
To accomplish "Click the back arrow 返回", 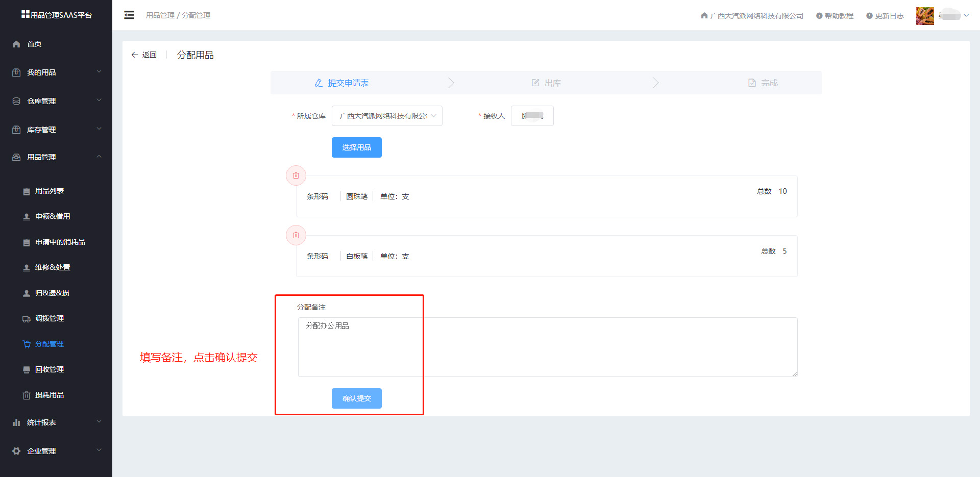I will (x=144, y=55).
